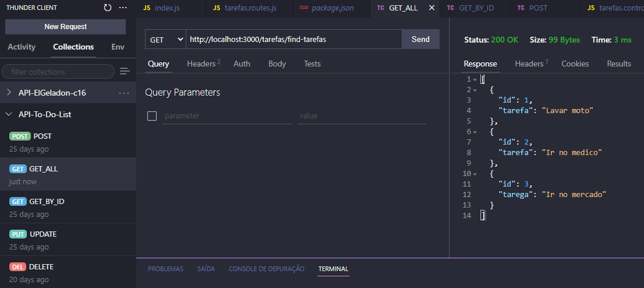The height and width of the screenshot is (288, 644).
Task: Switch to the PROBLEMAS panel tab
Action: [165, 269]
